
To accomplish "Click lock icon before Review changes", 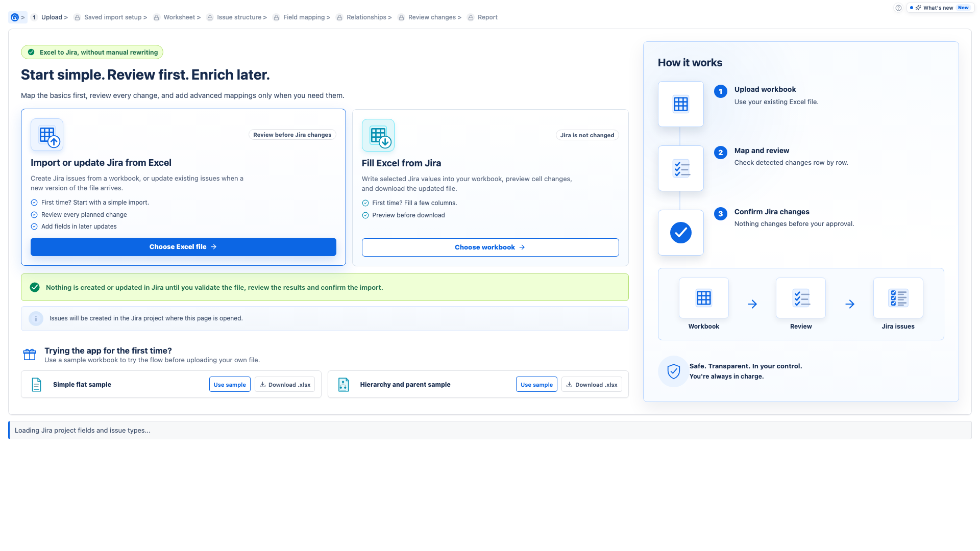I will coord(401,18).
